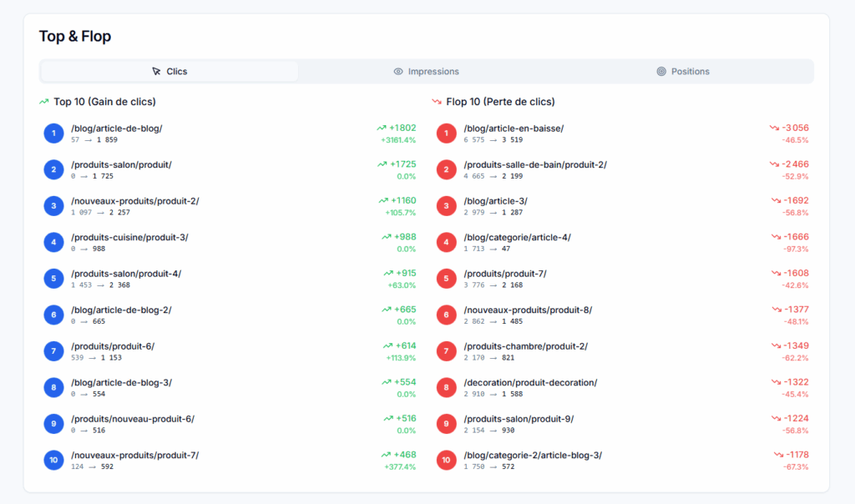Select the /blog/article-de-blog-3/ path
The height and width of the screenshot is (504, 855).
click(121, 382)
